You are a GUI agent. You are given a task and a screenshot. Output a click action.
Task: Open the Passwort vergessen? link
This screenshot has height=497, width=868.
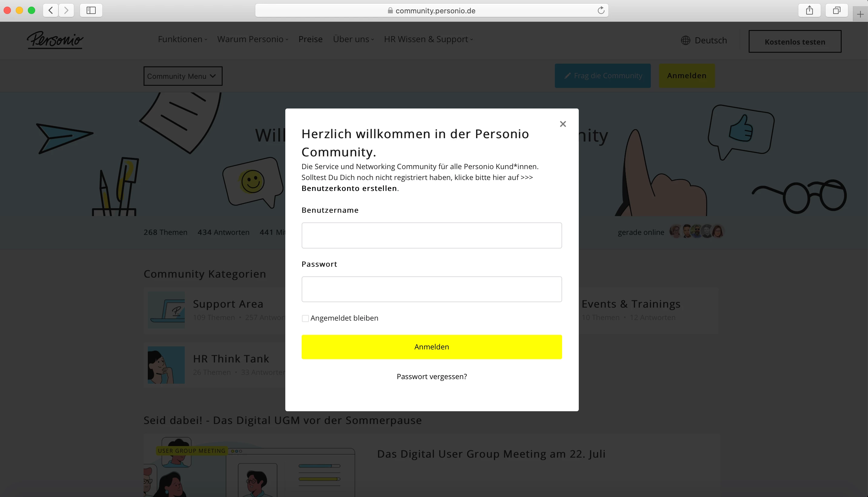pos(432,376)
